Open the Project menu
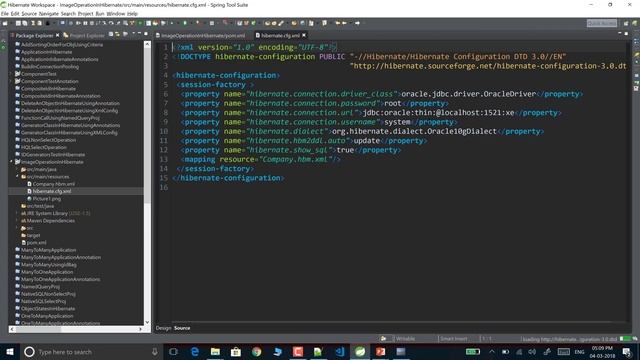The image size is (640, 360). point(86,13)
